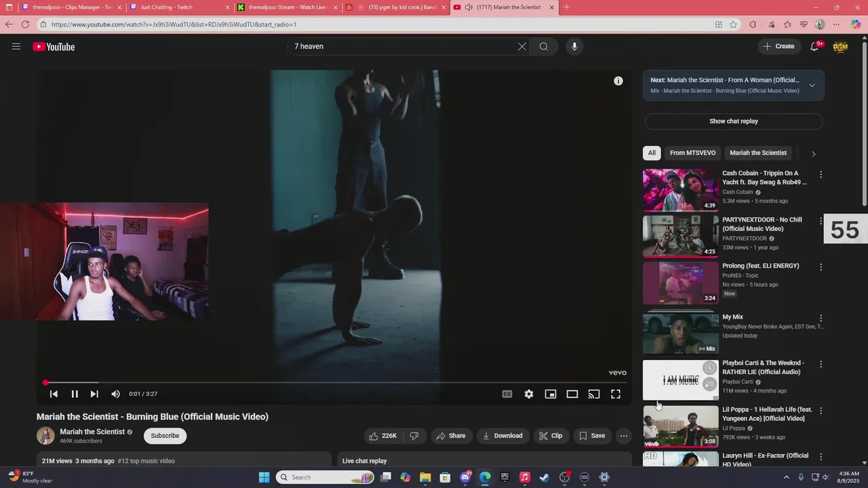
Task: Open more actions ellipsis under video
Action: click(623, 436)
